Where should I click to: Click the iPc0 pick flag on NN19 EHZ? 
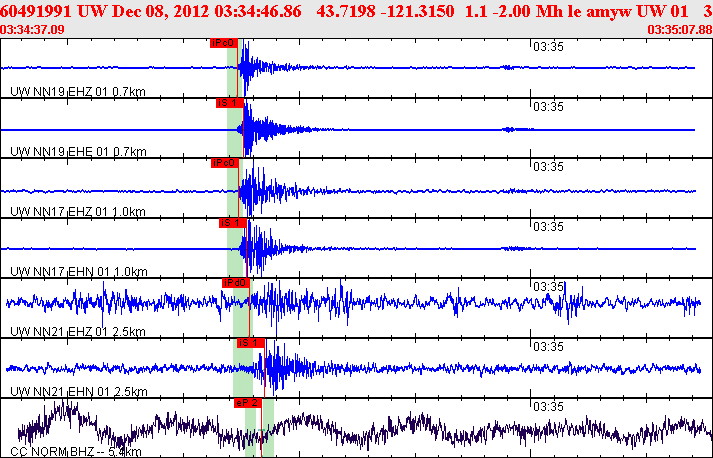pyautogui.click(x=223, y=44)
